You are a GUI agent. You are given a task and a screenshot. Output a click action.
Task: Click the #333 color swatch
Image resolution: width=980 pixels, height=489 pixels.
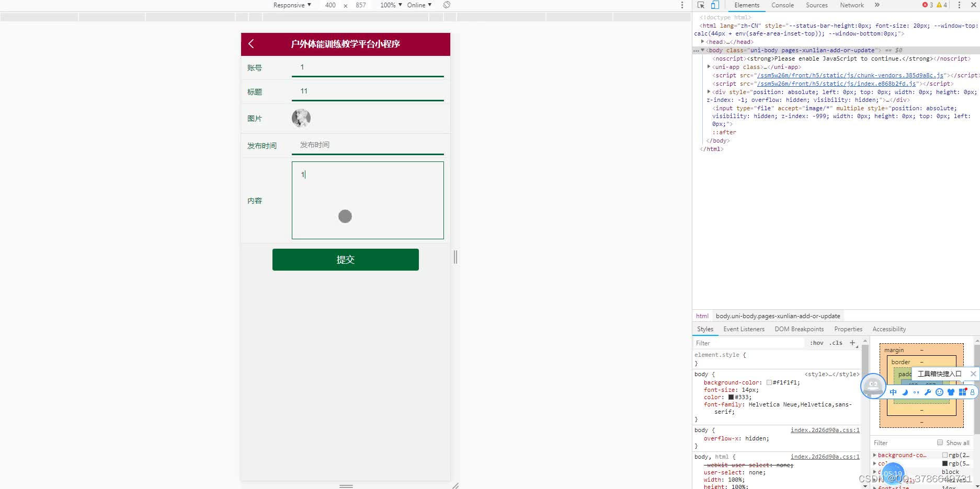(731, 397)
